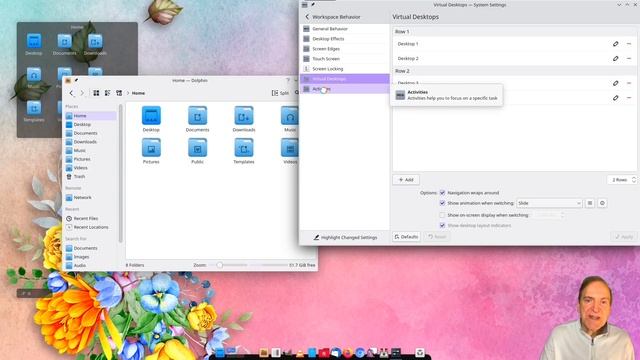Open the Documents folder in Dolphin file view
The width and height of the screenshot is (640, 360).
[197, 119]
